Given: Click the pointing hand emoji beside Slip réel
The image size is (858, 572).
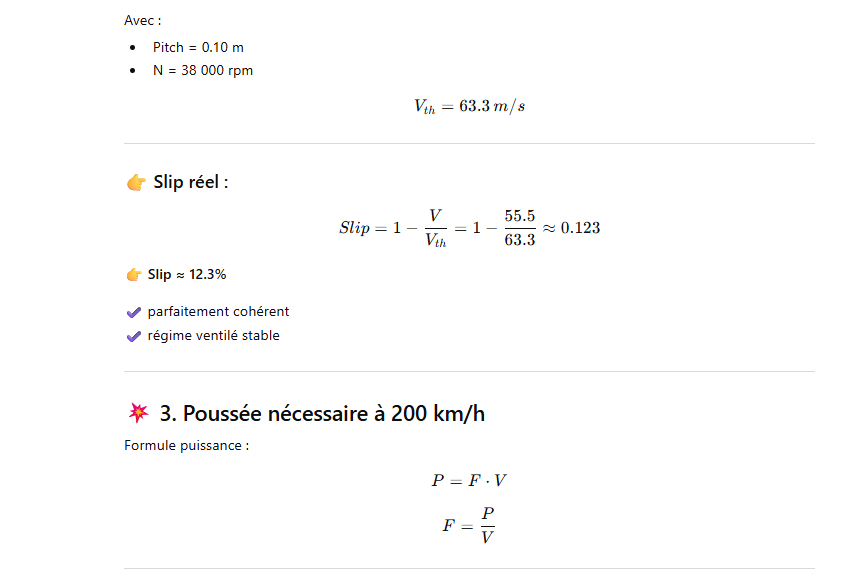Looking at the screenshot, I should click(x=136, y=182).
